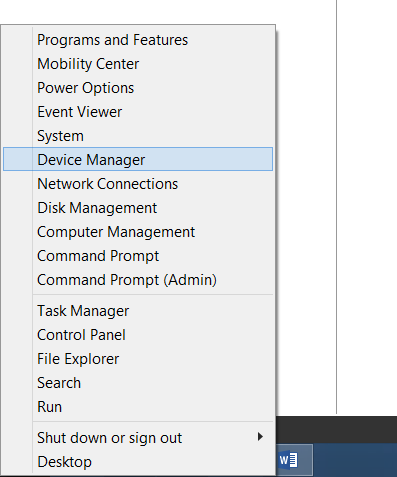Open Control Panel
This screenshot has height=477, width=397.
pyautogui.click(x=138, y=335)
